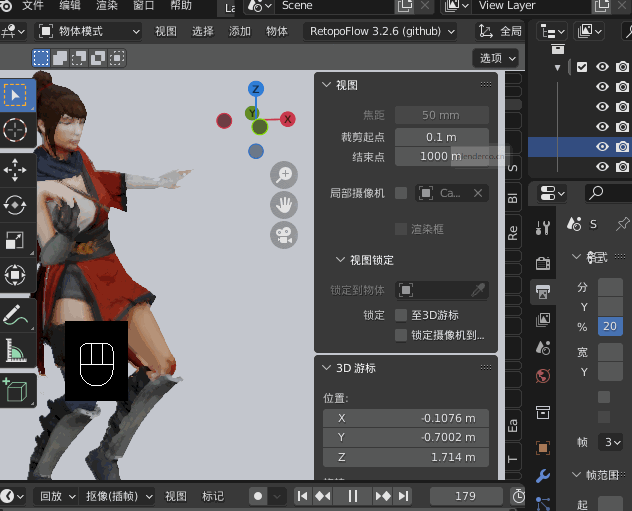This screenshot has width=632, height=511.
Task: Open the Object properties tab
Action: (x=543, y=448)
